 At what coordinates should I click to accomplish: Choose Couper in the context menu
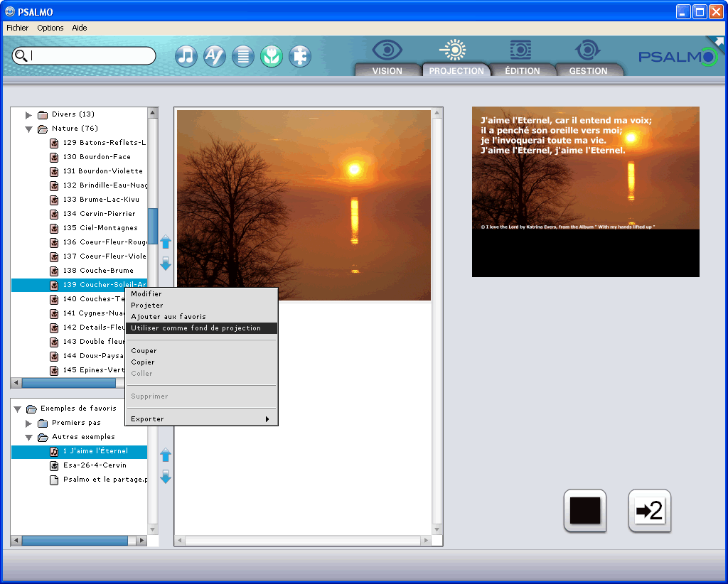click(201, 351)
